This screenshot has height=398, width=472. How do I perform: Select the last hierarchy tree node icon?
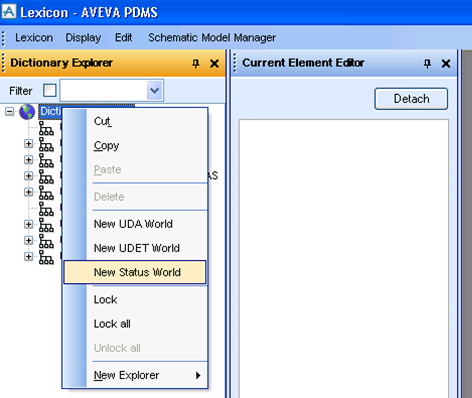point(46,257)
